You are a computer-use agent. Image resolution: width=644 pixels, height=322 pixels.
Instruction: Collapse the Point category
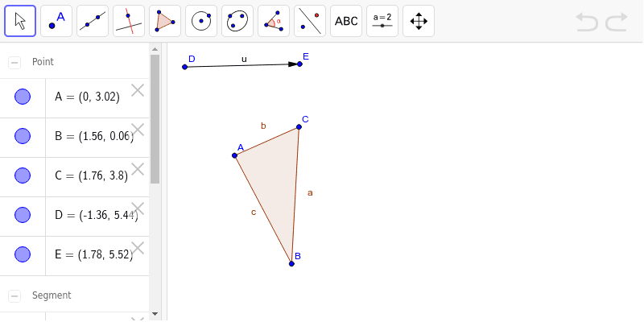pos(14,63)
